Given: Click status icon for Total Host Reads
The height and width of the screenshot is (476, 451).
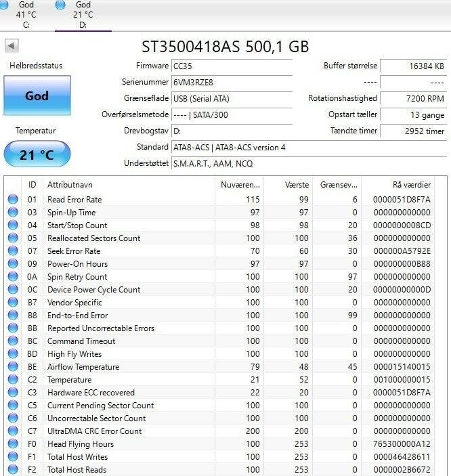Looking at the screenshot, I should click(13, 469).
